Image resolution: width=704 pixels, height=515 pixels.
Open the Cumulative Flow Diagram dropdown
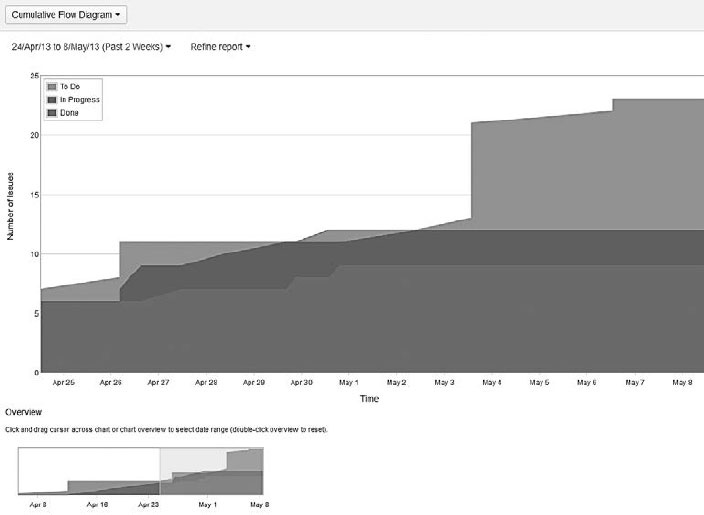coord(64,15)
